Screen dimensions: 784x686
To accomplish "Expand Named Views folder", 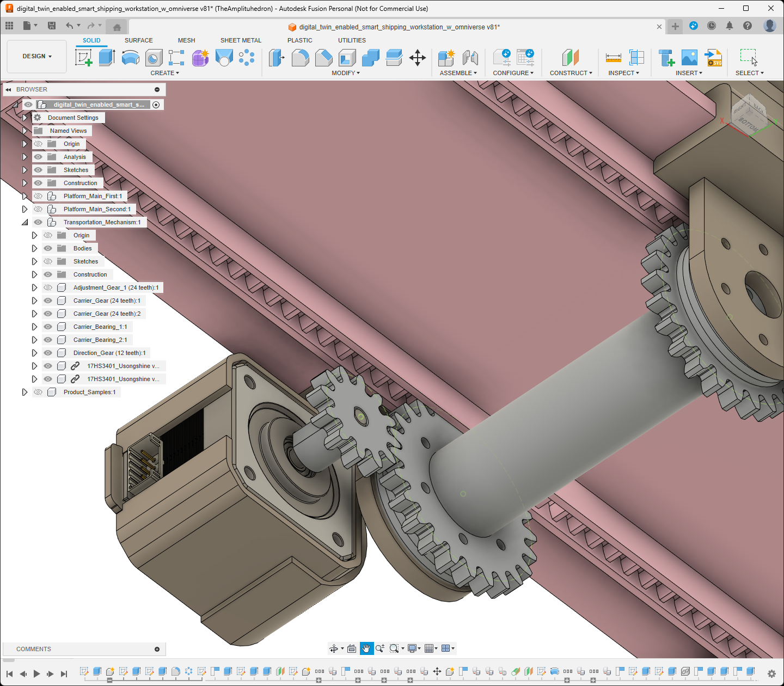I will (24, 131).
